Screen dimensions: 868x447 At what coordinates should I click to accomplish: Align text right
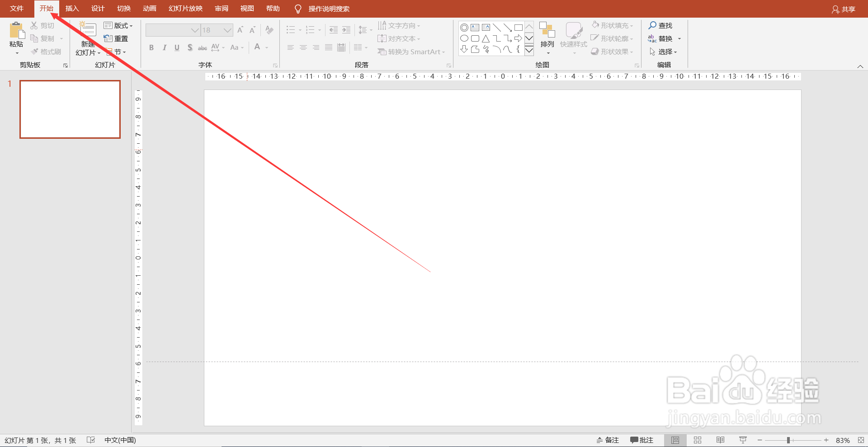coord(316,47)
